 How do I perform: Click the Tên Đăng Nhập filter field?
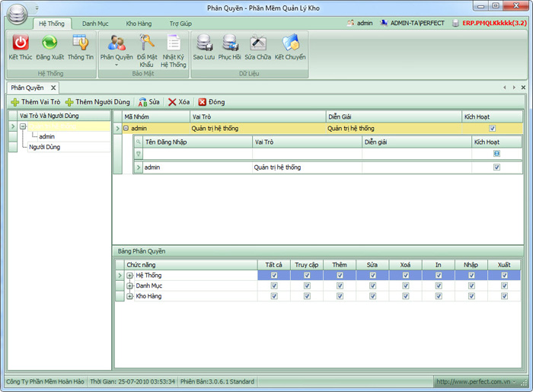click(x=198, y=154)
